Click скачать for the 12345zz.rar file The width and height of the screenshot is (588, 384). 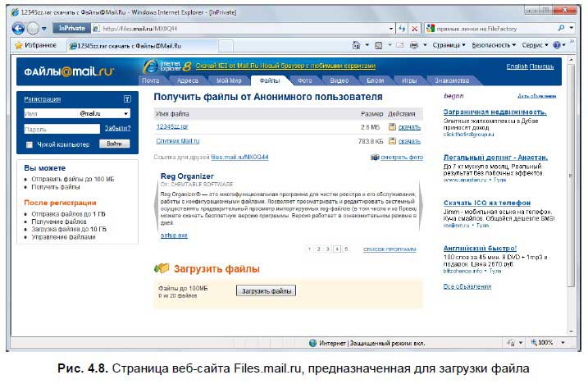coord(409,127)
